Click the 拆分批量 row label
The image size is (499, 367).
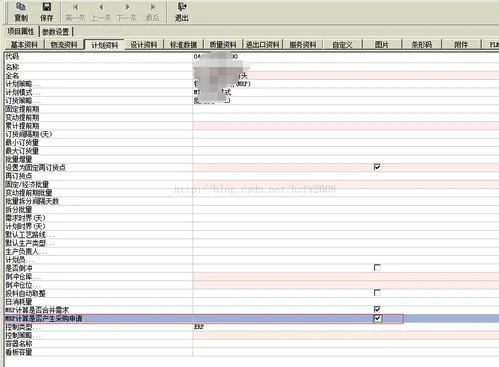[19, 209]
